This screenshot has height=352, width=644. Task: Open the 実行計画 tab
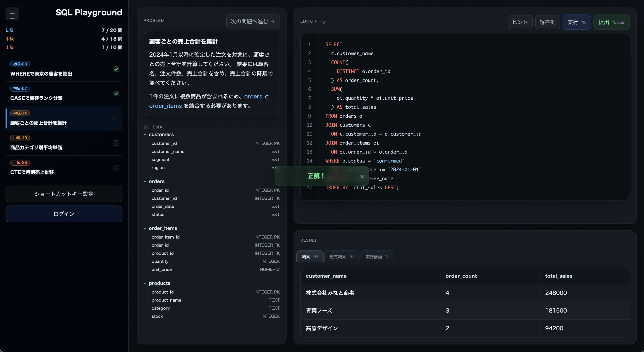point(376,257)
